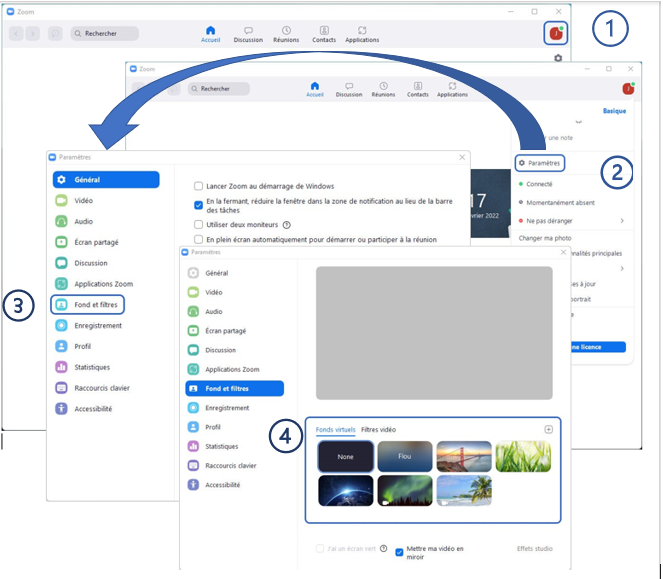Open Paramètres in the profile menu
Viewport: 663px width, 579px height.
(x=540, y=163)
